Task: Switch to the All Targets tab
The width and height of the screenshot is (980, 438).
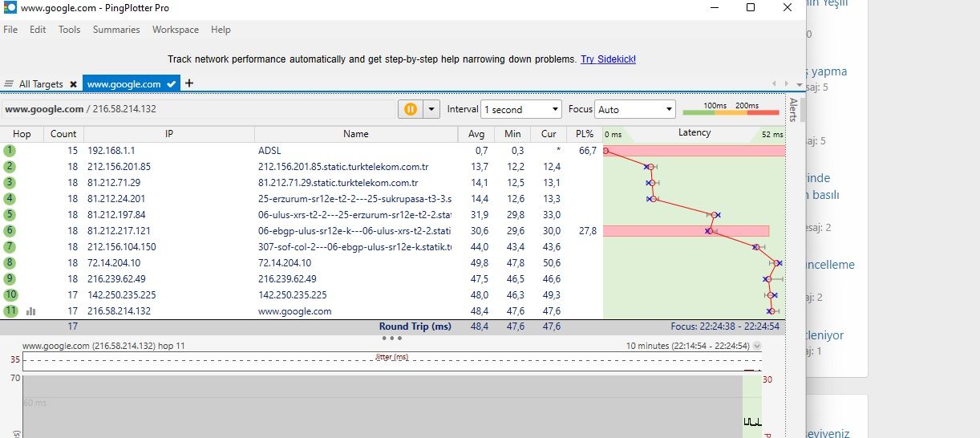Action: (x=41, y=83)
